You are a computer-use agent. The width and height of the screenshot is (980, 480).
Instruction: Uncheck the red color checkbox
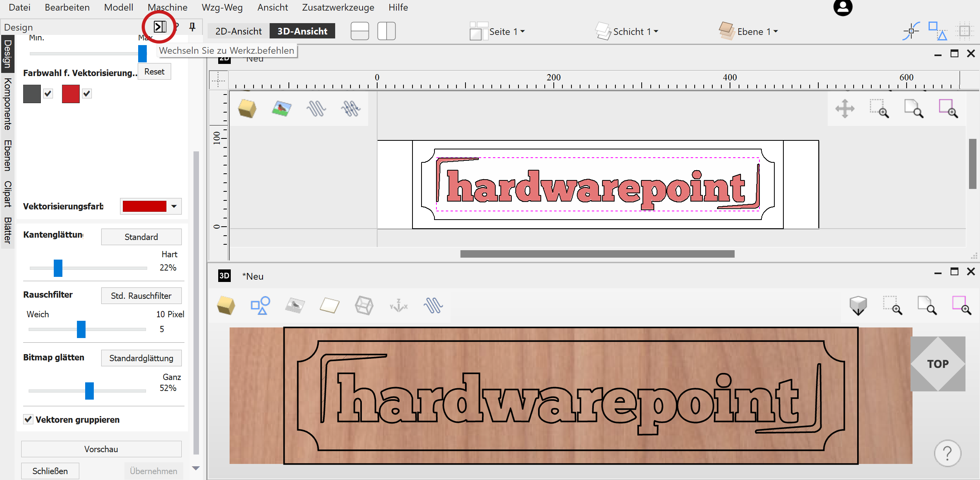pyautogui.click(x=87, y=94)
